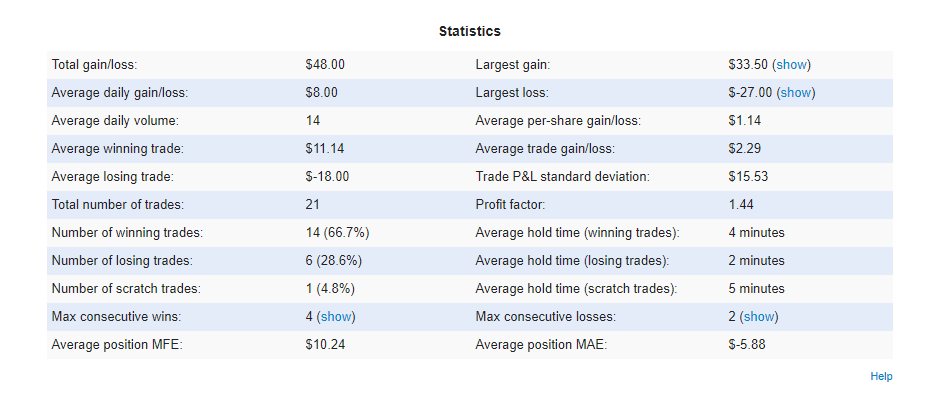Click the Average position MAE value $-5.88
The width and height of the screenshot is (927, 397).
coord(747,344)
